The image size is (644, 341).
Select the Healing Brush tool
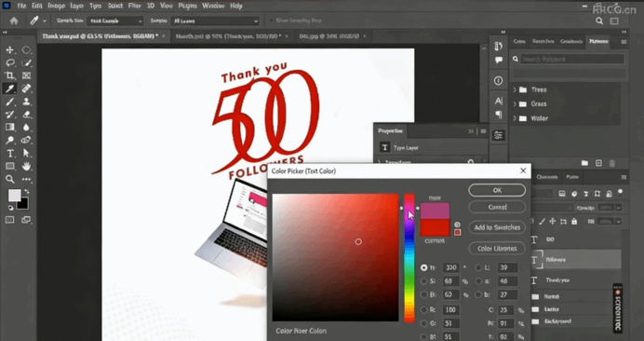point(27,89)
